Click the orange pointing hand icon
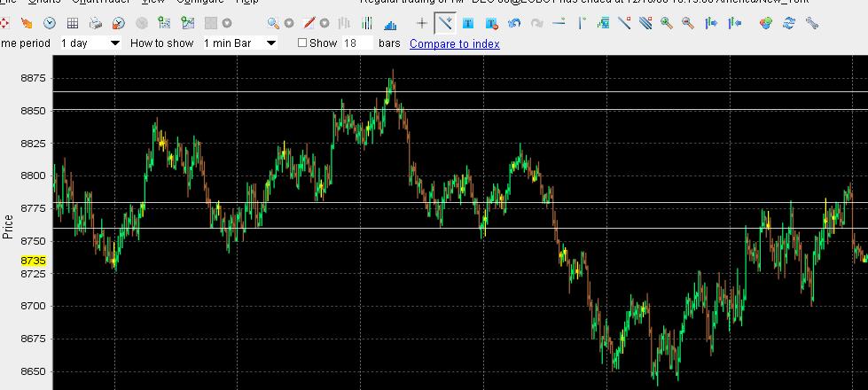 (x=26, y=23)
